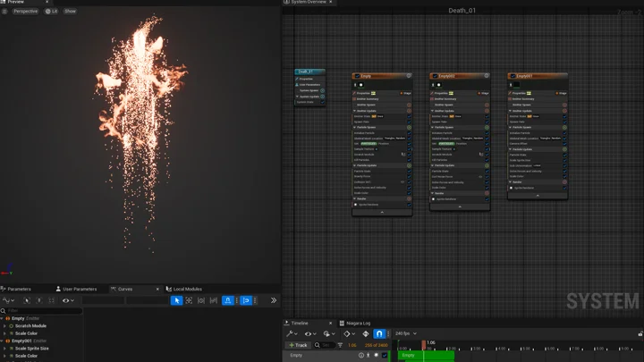Image resolution: width=644 pixels, height=362 pixels.
Task: Open the timeline key diamond options menu
Action: tap(349, 333)
